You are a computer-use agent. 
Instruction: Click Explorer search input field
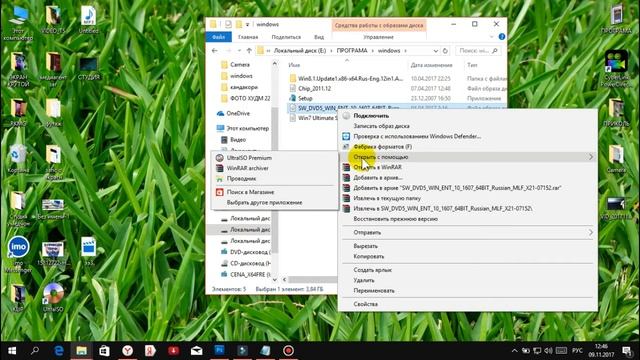[478, 51]
